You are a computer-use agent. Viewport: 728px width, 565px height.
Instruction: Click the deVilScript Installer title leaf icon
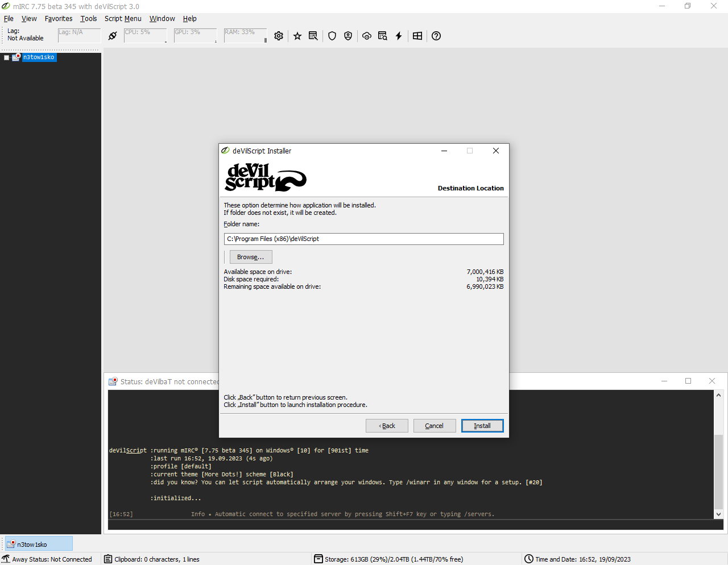point(226,151)
